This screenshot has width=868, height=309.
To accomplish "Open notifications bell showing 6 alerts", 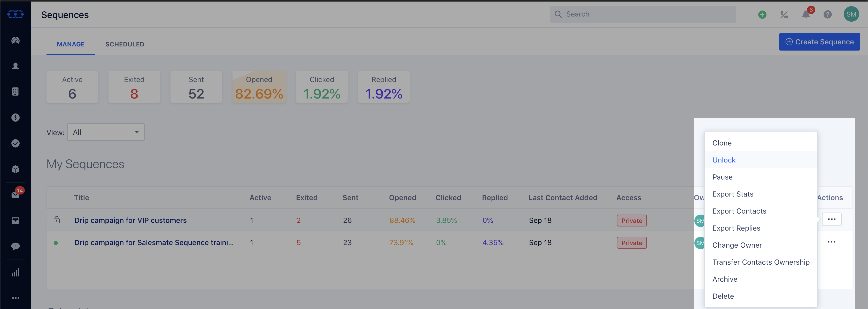I will (806, 14).
